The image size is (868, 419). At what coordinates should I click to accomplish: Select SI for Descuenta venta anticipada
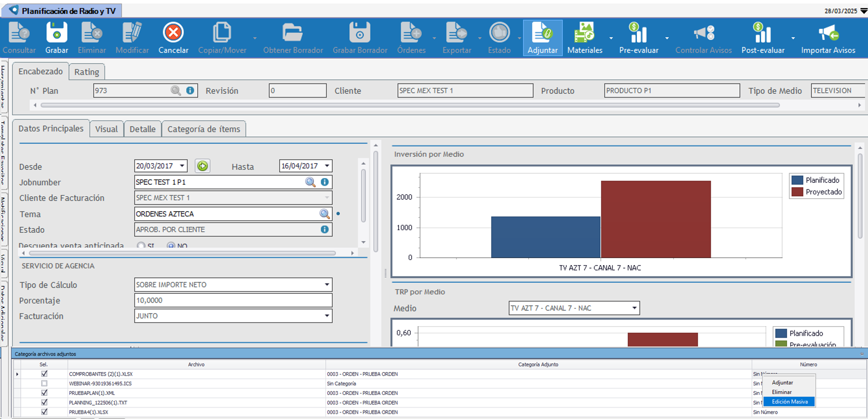141,246
